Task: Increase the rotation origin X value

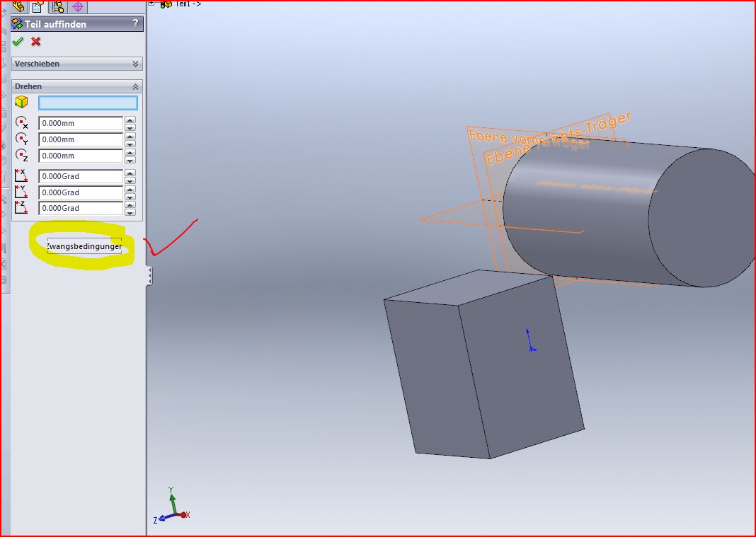Action: click(130, 120)
